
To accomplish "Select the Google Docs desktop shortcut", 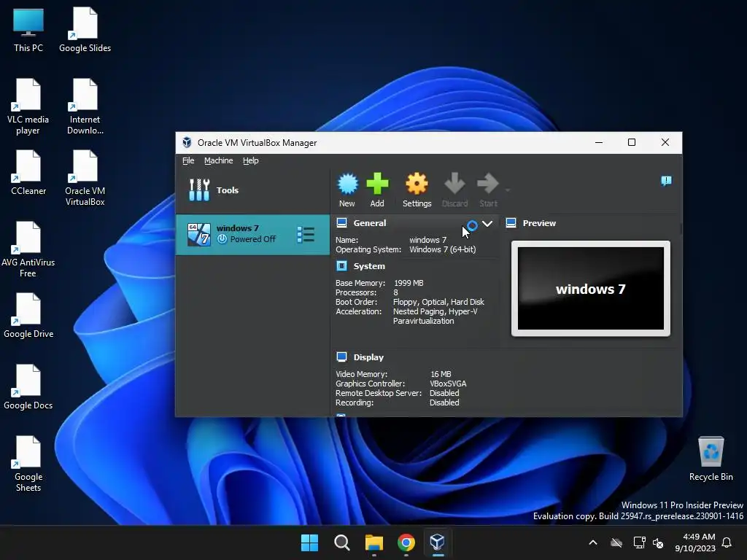I will pyautogui.click(x=28, y=387).
